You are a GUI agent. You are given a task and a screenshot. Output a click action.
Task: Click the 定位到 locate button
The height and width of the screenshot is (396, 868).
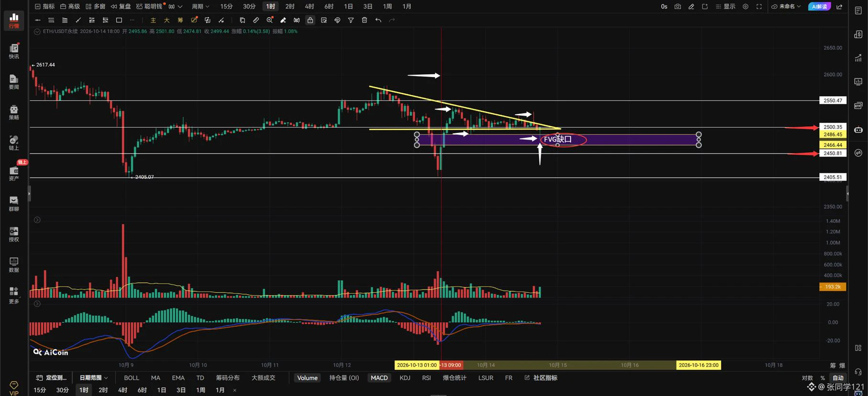pyautogui.click(x=52, y=378)
